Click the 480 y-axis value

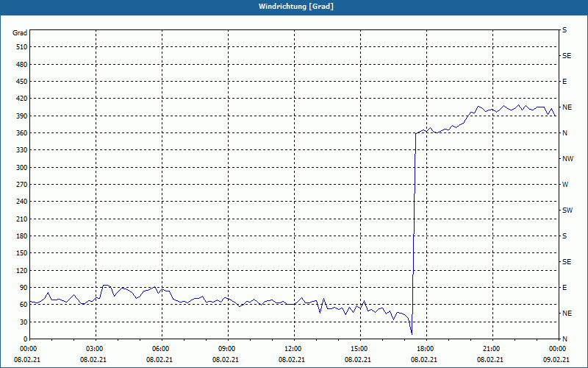(22, 64)
